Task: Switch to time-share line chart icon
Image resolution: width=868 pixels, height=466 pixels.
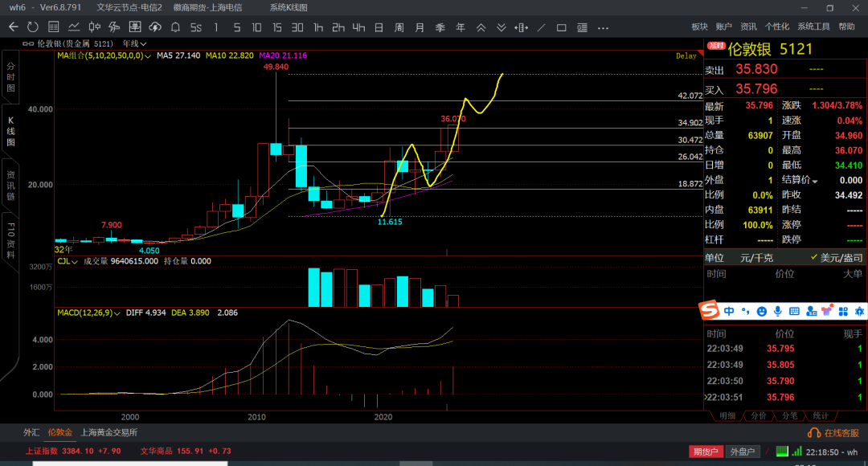Action: click(x=74, y=27)
